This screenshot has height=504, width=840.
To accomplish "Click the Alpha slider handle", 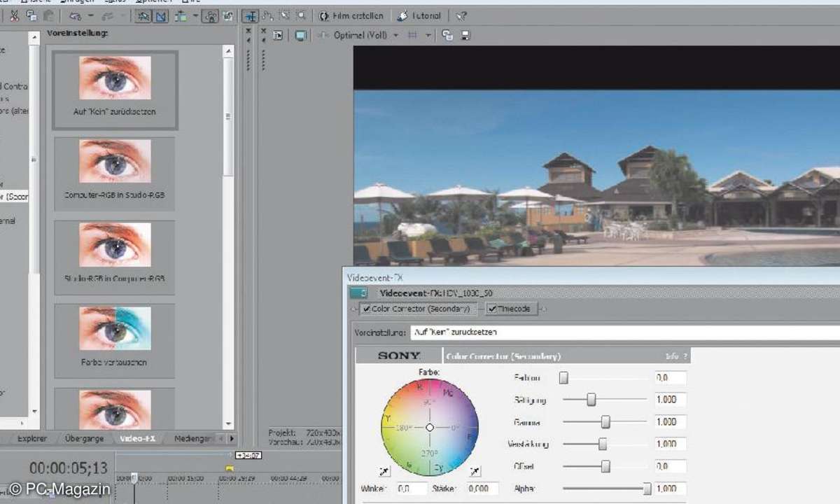I will (x=647, y=489).
